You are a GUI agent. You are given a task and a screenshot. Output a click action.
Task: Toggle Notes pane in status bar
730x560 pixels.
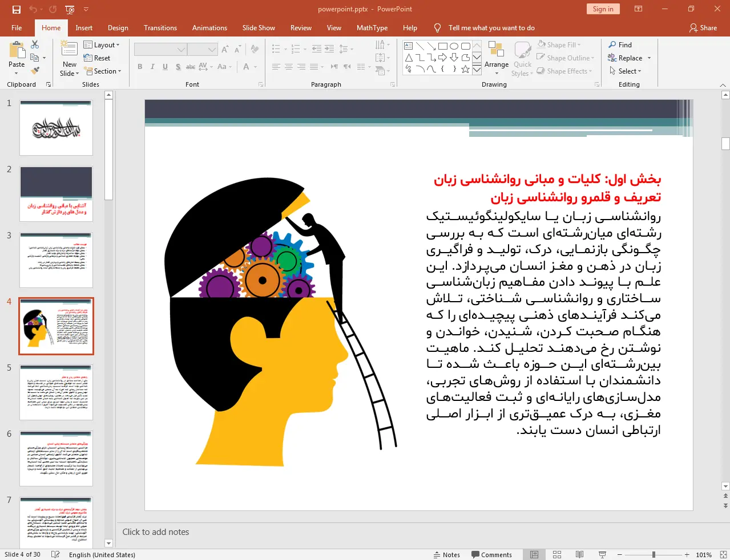coord(447,554)
